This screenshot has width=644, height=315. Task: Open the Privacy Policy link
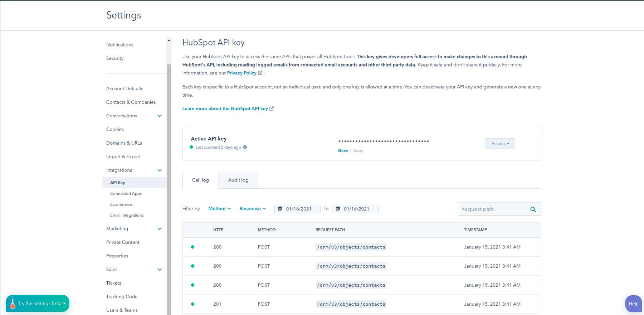point(241,73)
